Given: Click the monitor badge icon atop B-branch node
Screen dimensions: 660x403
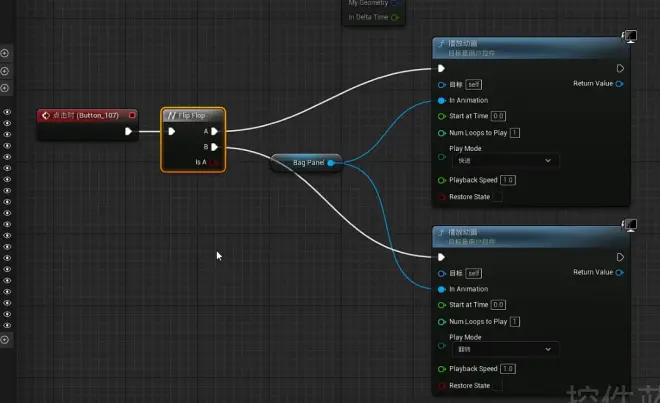Looking at the screenshot, I should [x=630, y=225].
